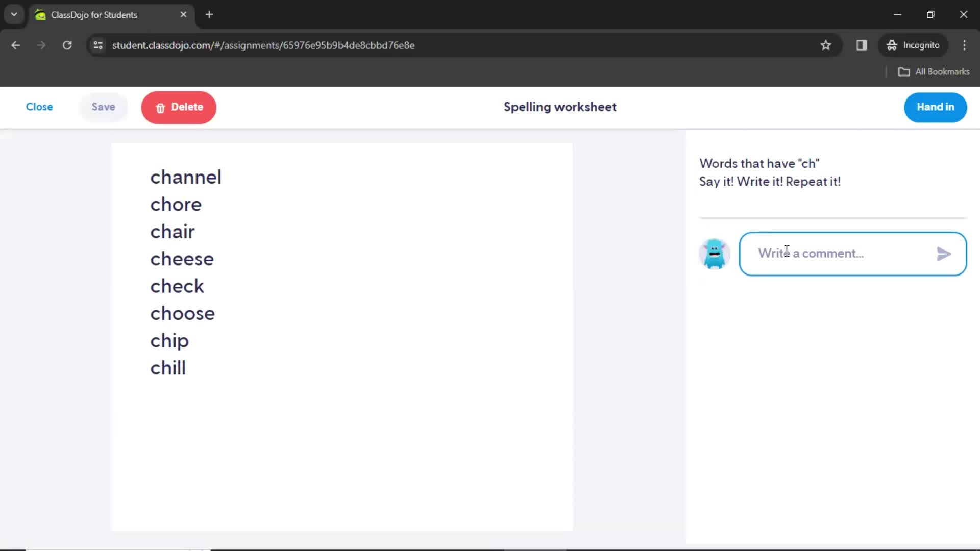Click the comment submit arrow icon
This screenshot has height=551, width=980.
coord(943,253)
